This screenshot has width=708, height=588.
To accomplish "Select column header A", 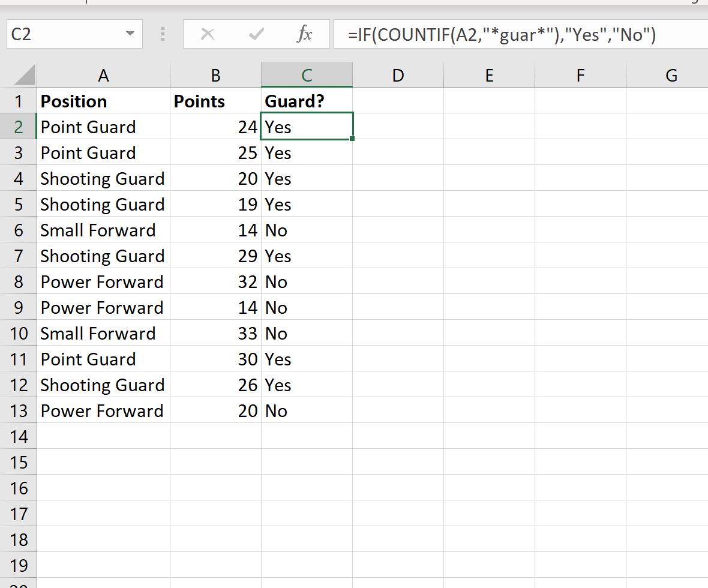I will [103, 74].
